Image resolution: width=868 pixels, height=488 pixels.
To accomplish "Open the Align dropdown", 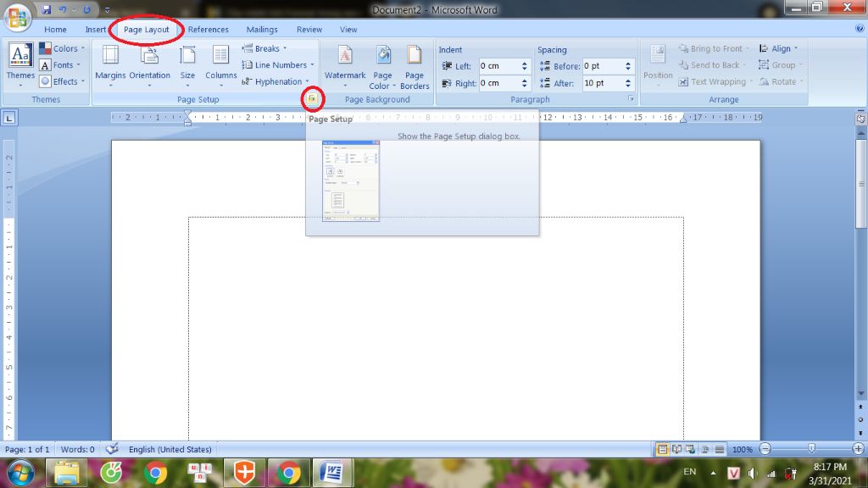I will (x=778, y=48).
